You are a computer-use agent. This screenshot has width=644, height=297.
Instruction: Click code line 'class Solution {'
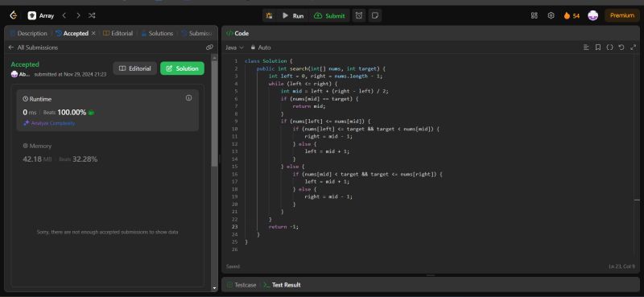point(269,61)
